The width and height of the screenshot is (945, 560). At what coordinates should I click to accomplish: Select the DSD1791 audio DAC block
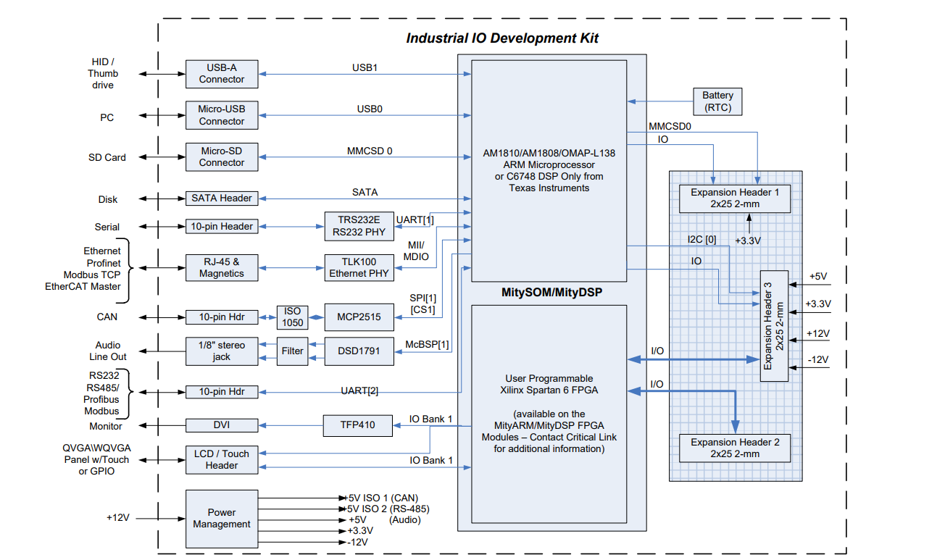359,351
